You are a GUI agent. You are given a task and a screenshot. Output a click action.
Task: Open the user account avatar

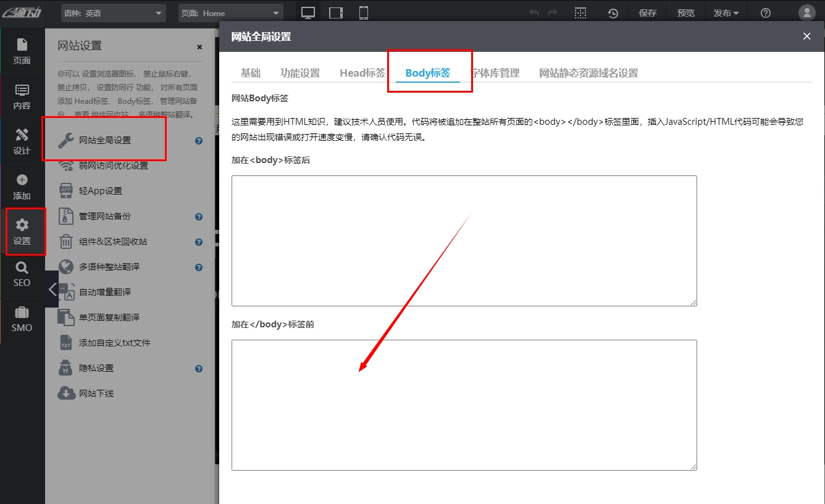point(806,13)
